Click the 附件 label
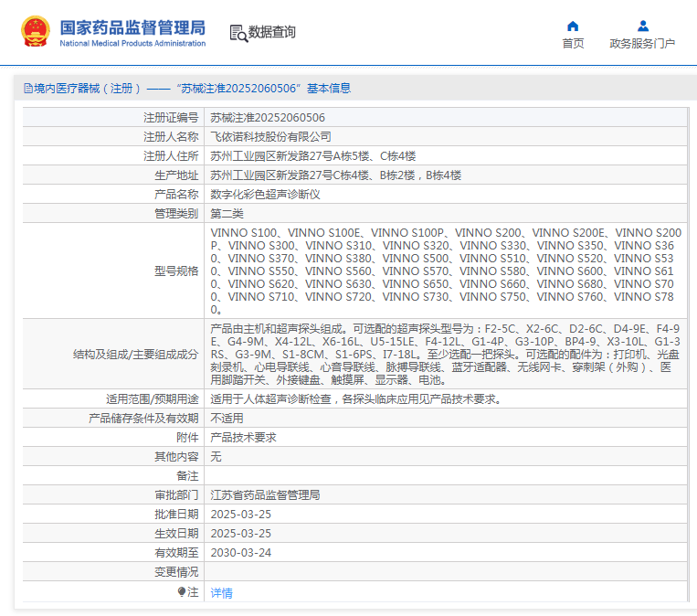This screenshot has width=697, height=616. [187, 438]
